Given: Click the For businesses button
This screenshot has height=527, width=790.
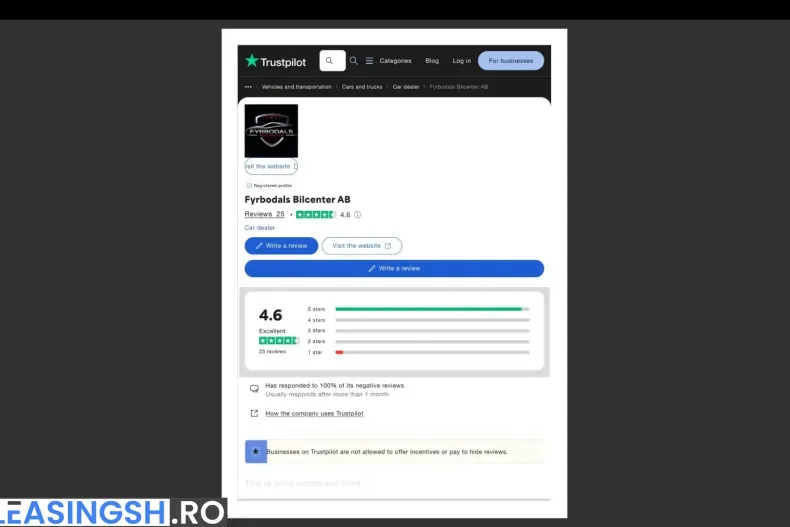Looking at the screenshot, I should [511, 61].
